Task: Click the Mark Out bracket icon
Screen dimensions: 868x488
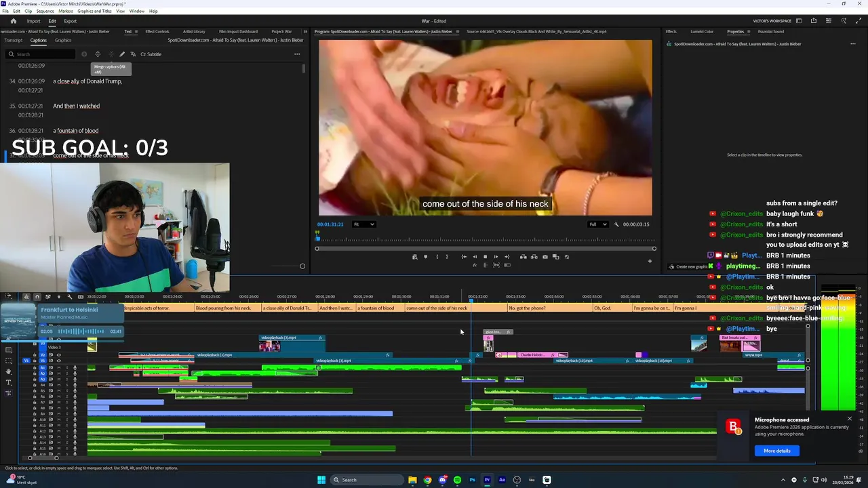Action: point(446,257)
